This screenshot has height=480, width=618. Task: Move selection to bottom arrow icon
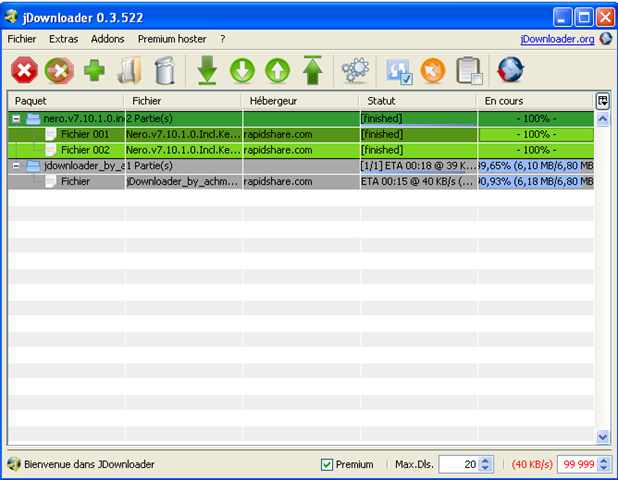tap(207, 71)
